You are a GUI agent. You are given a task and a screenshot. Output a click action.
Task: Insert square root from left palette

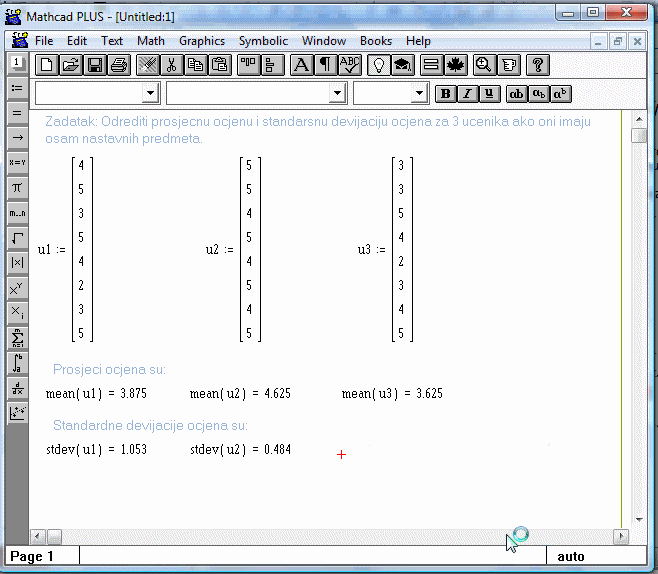pos(17,238)
